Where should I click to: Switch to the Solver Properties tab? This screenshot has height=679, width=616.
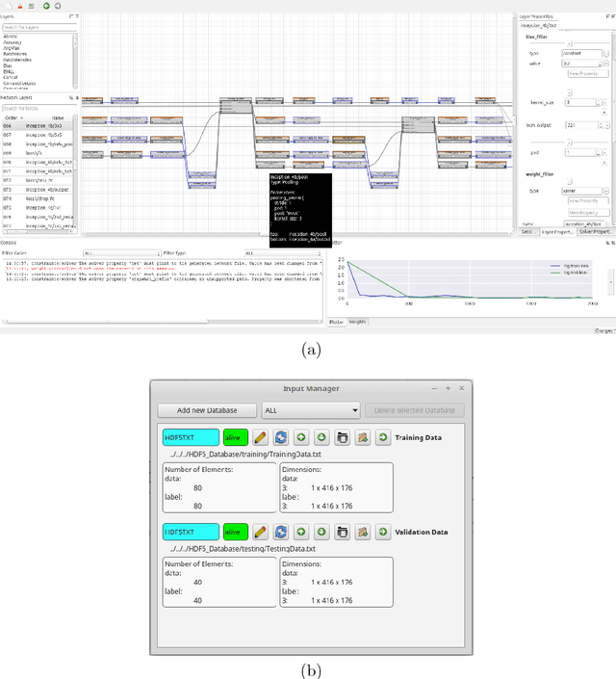[x=597, y=232]
